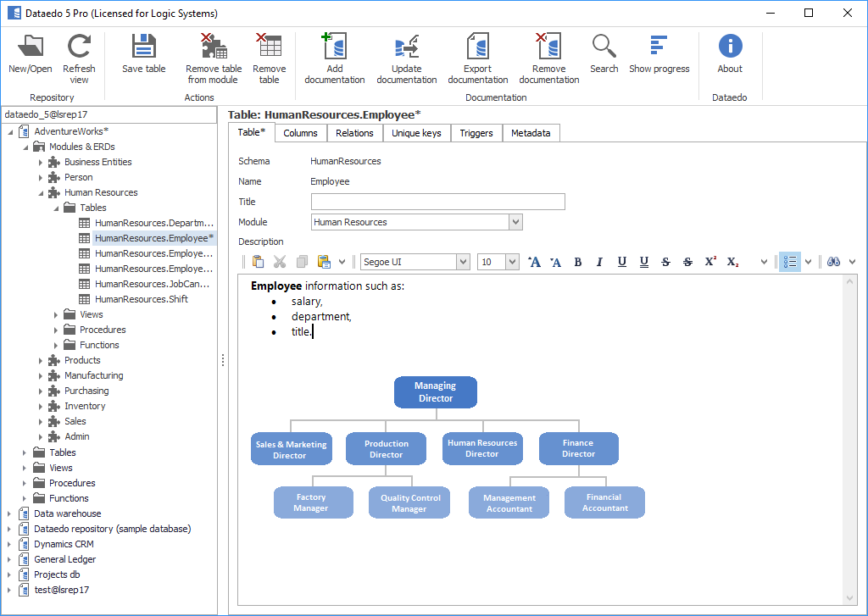Viewport: 868px width, 616px height.
Task: Open the Module Human Resources dropdown
Action: (515, 222)
